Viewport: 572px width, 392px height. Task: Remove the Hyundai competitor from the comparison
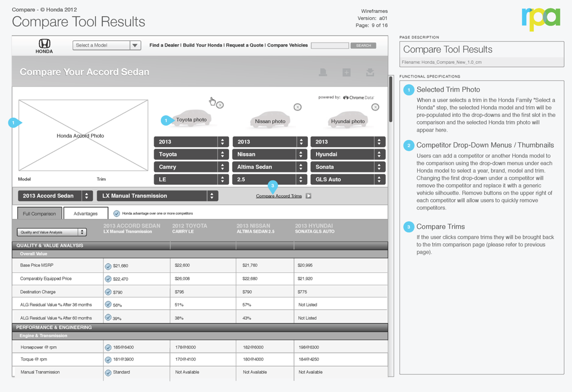click(375, 107)
